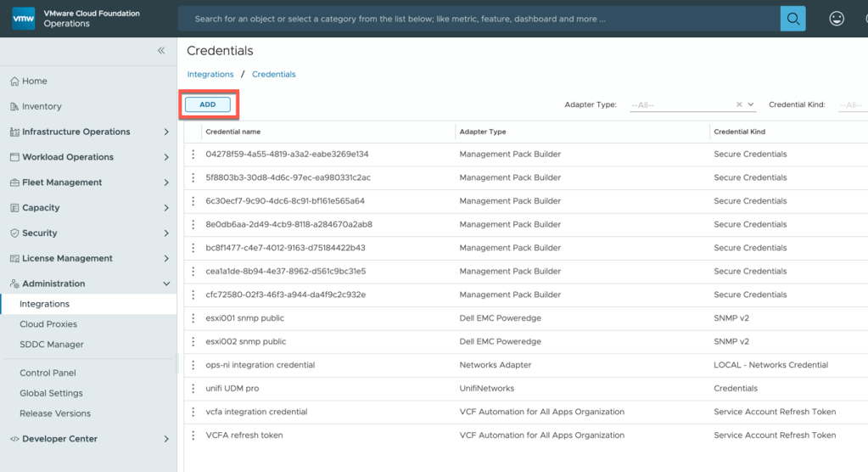
Task: Sort by Credential name column header
Action: (x=233, y=132)
